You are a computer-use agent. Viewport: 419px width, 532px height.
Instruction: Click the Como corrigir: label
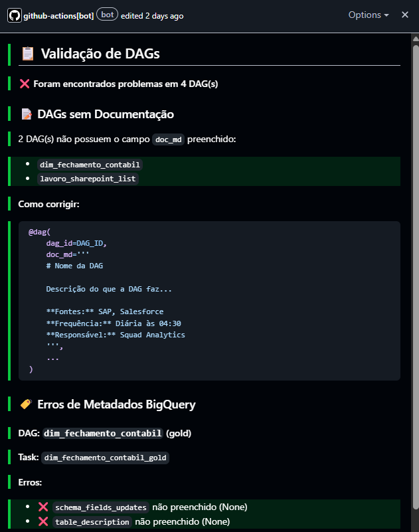[48, 205]
